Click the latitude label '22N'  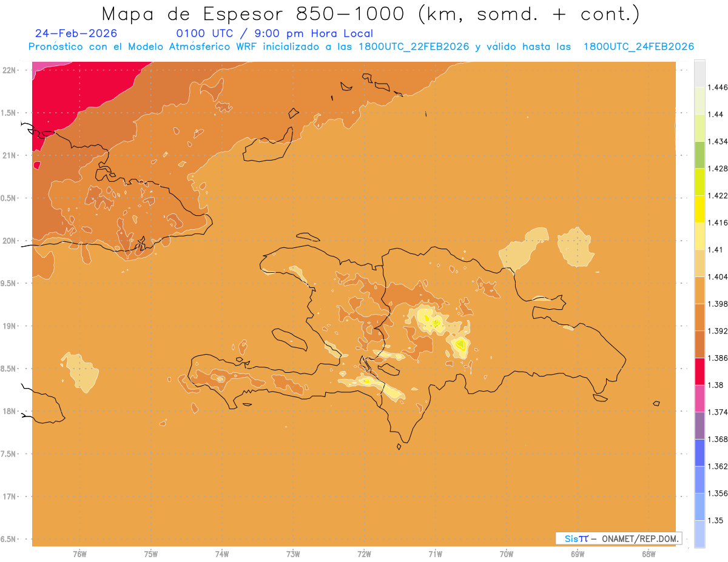(x=9, y=70)
